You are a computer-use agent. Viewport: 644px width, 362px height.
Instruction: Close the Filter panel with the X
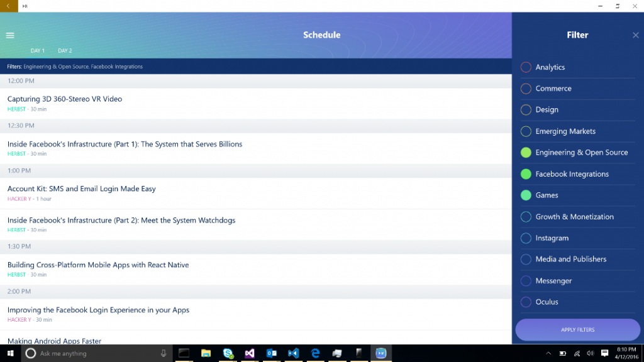(635, 35)
